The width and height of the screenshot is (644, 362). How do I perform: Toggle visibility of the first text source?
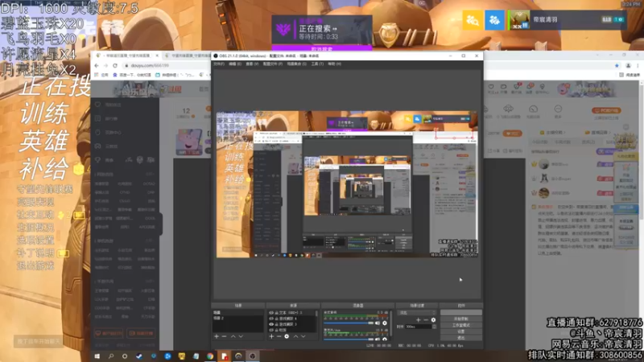271,313
